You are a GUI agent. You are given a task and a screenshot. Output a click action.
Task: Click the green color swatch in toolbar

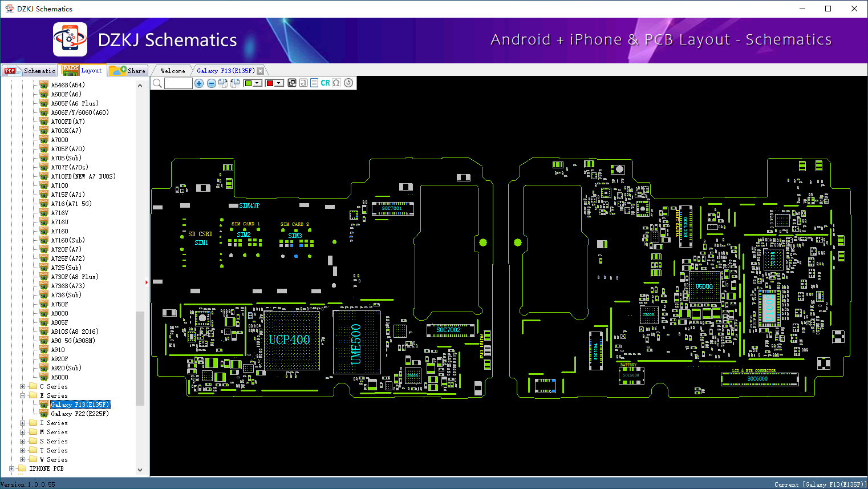point(248,83)
